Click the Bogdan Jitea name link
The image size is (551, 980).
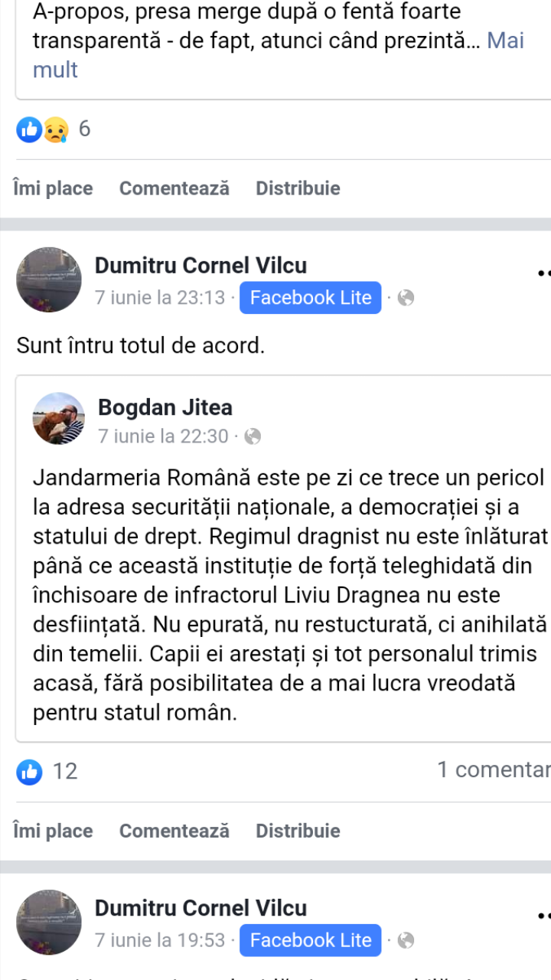coord(165,407)
